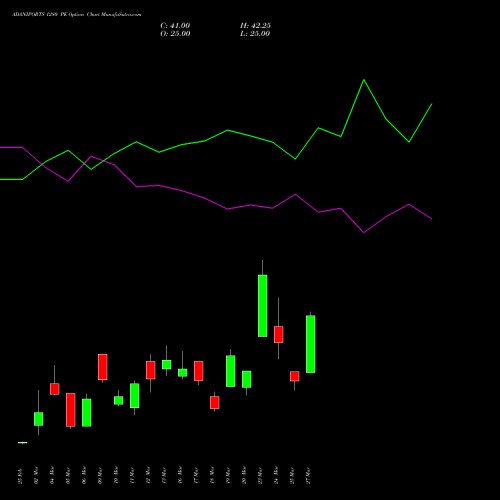500x500 pixels.
Task: Select the red candle above 05 Mar
Action: point(71,410)
